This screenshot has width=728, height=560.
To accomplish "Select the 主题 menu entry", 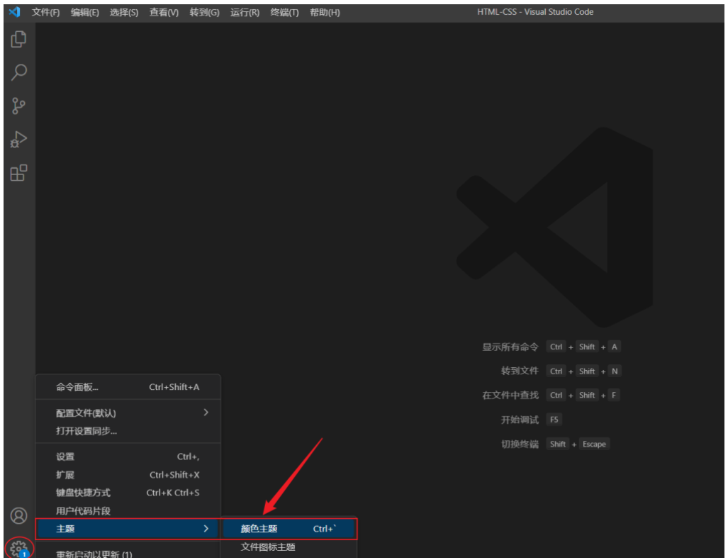I will [128, 529].
